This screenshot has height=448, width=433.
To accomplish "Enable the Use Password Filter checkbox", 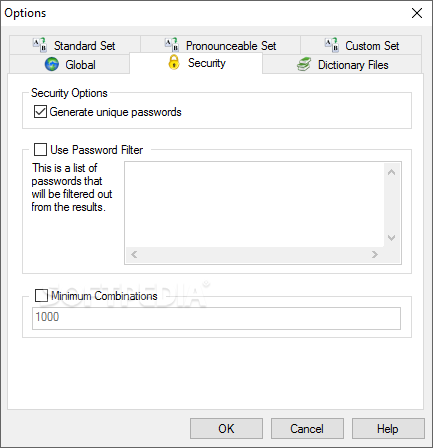I will 40,150.
